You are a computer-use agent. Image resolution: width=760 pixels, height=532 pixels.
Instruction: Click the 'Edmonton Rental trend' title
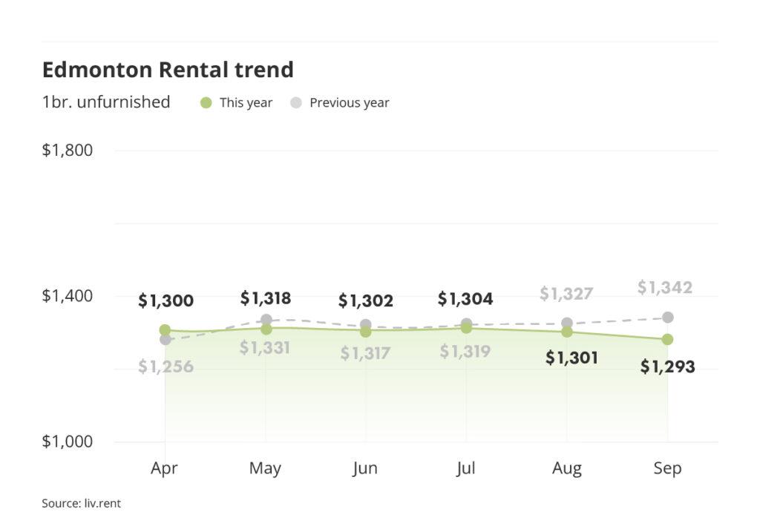point(168,70)
